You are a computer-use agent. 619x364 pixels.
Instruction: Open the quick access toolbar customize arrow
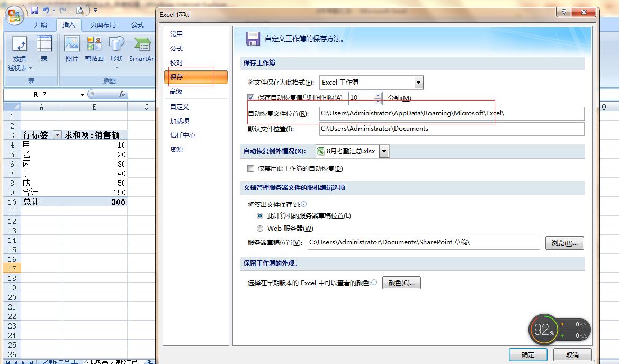pyautogui.click(x=95, y=10)
